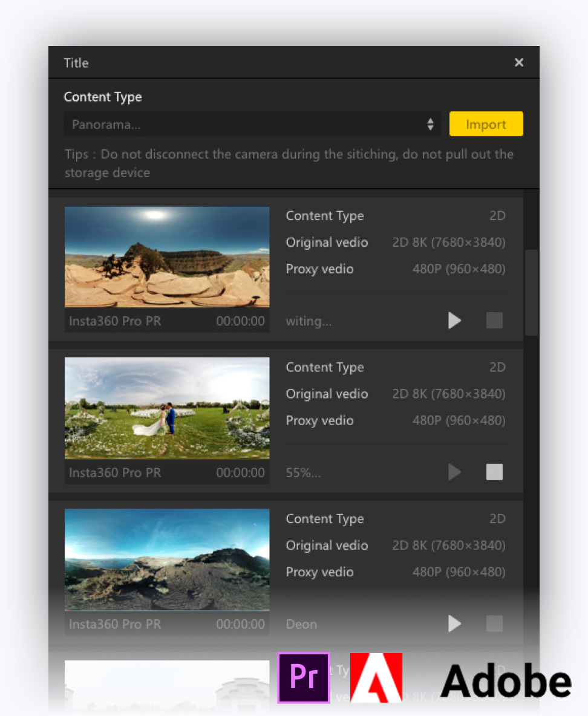Select the coastal hill panorama thumbnail
Viewport: 588px width, 716px height.
(x=167, y=560)
